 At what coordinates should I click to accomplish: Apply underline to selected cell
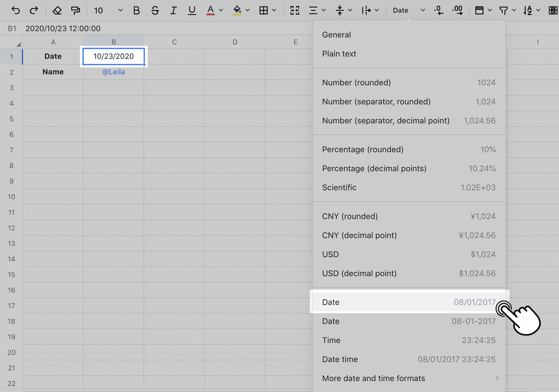[x=192, y=10]
